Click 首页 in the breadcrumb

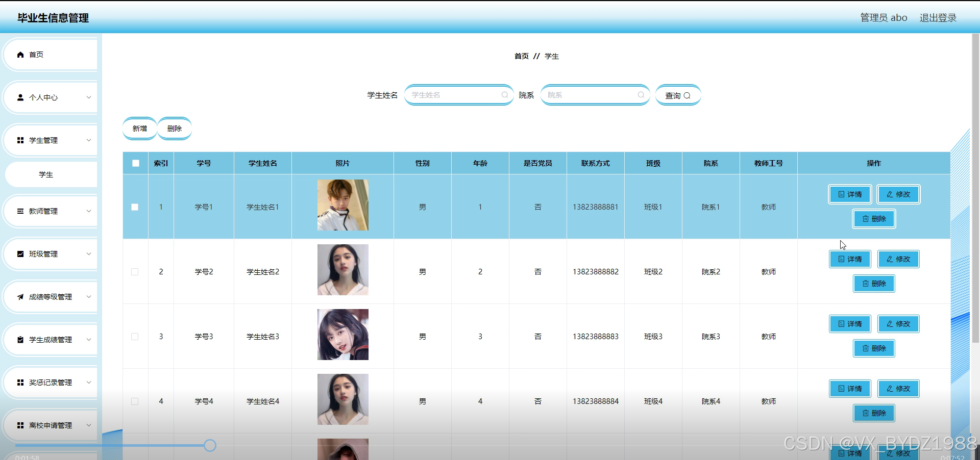(522, 56)
